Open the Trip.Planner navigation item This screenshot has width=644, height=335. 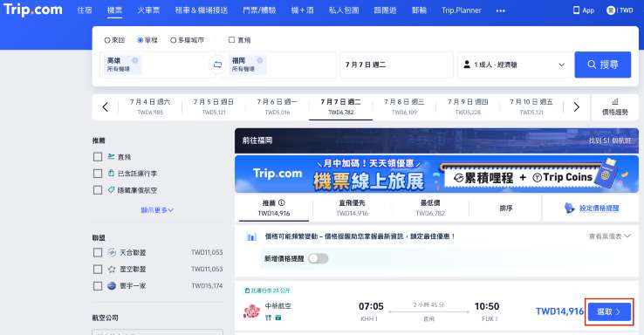[462, 10]
